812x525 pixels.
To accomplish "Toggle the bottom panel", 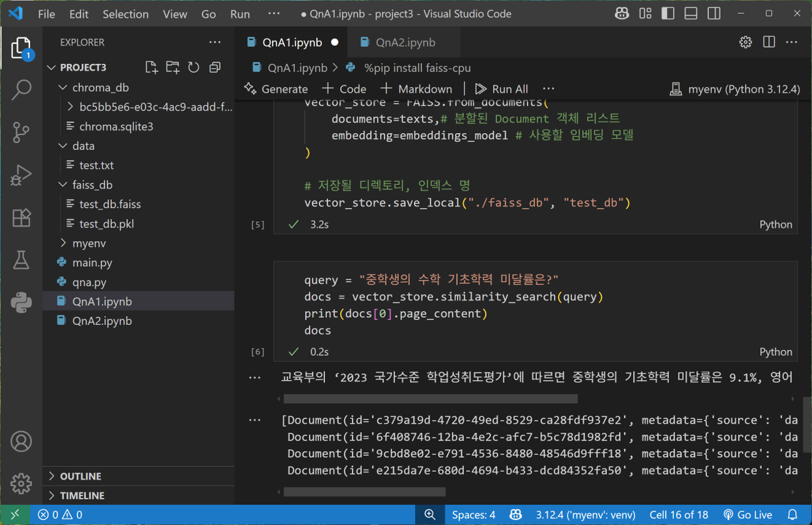I will coord(691,13).
